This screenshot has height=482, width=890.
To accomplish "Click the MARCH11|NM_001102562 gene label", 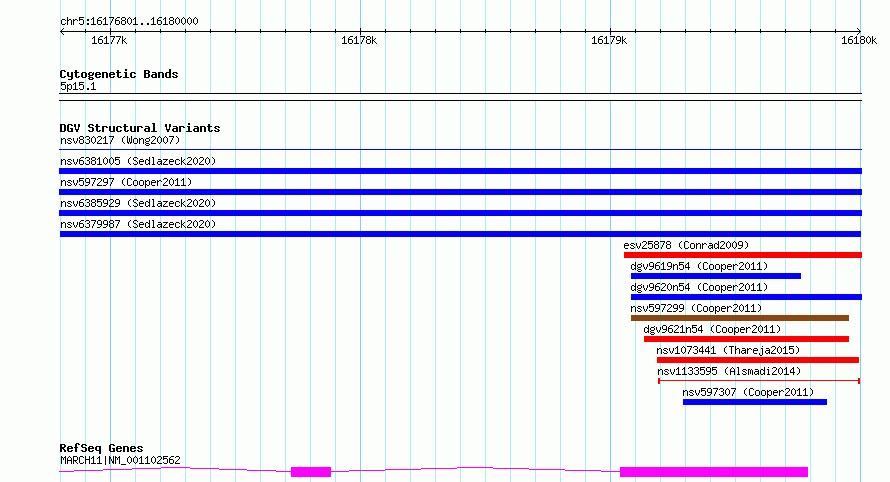I will (x=120, y=460).
